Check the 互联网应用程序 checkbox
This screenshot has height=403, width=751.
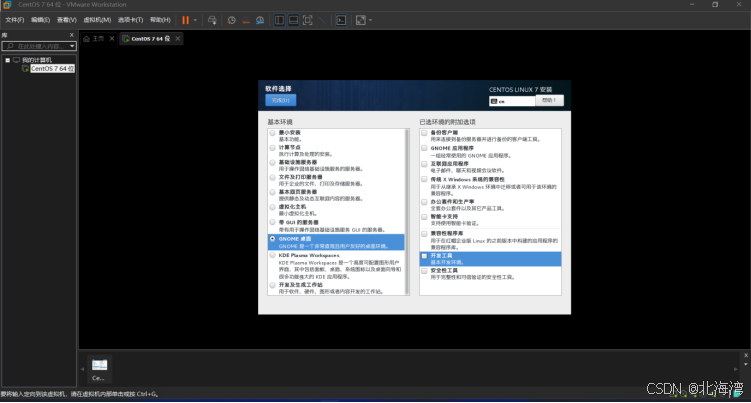pyautogui.click(x=424, y=164)
